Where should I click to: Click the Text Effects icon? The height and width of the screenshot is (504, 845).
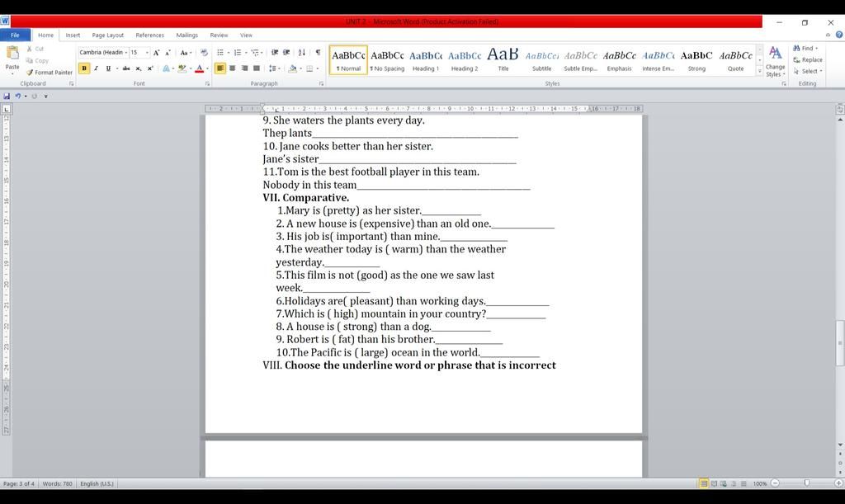pos(166,68)
